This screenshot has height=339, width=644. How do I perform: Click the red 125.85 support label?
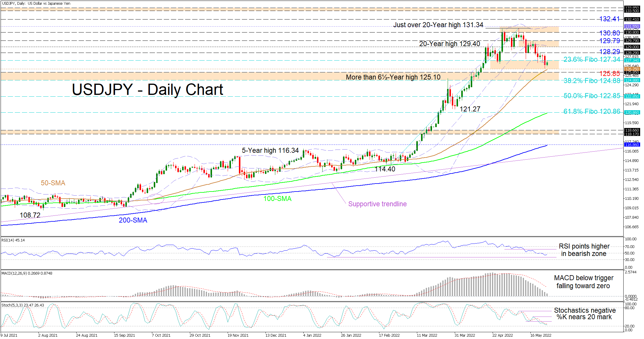(x=609, y=73)
